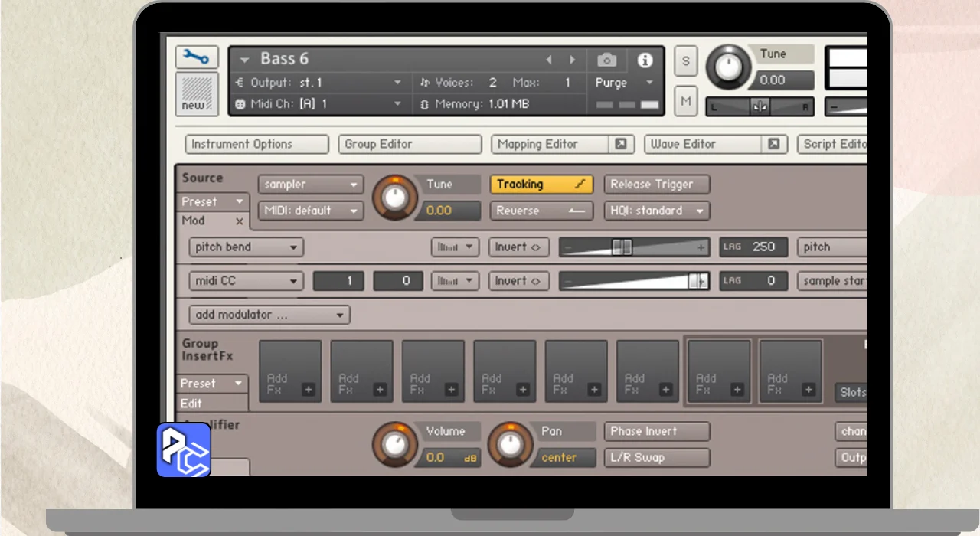
Task: Pop out the Mapping Editor window icon
Action: coord(621,144)
